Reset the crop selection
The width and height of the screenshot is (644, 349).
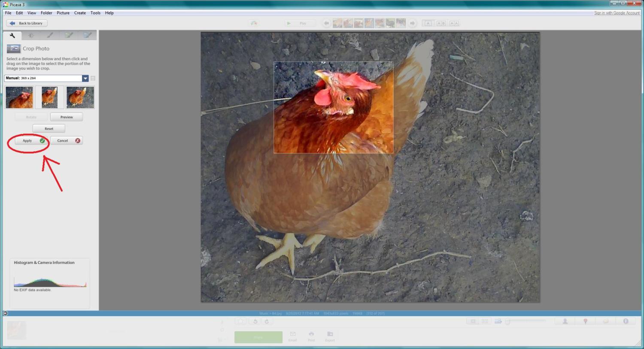pos(49,129)
